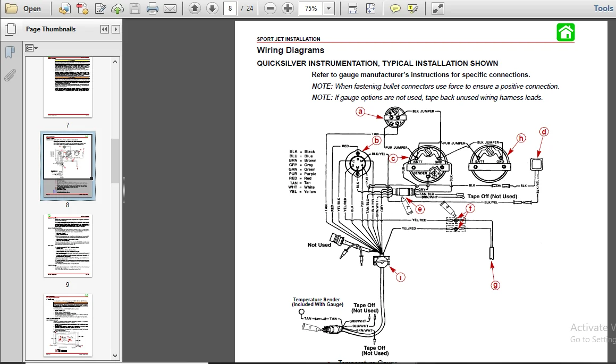This screenshot has height=364, width=616.
Task: Click the 'Tape Off (Not Used)' label beside the BRN/WHT lead
Action: 492,196
